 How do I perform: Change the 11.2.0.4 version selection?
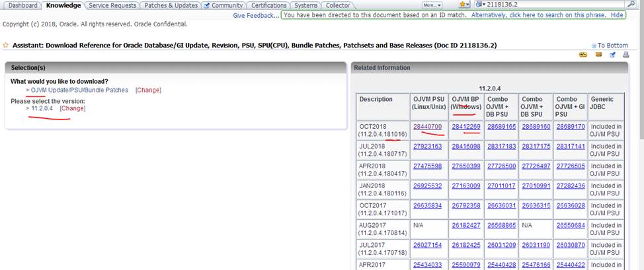point(73,108)
